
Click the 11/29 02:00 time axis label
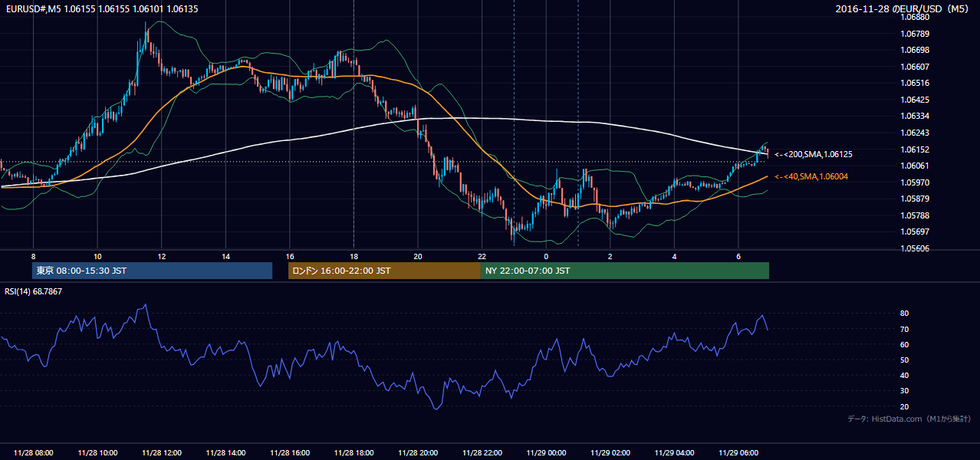click(610, 453)
